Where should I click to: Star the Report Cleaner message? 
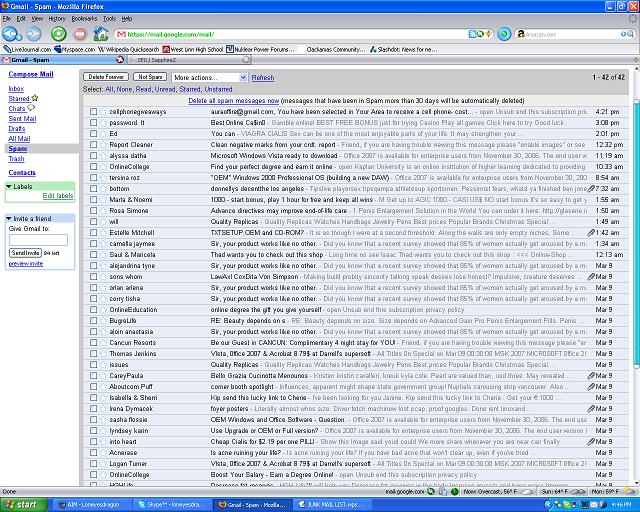click(x=103, y=145)
